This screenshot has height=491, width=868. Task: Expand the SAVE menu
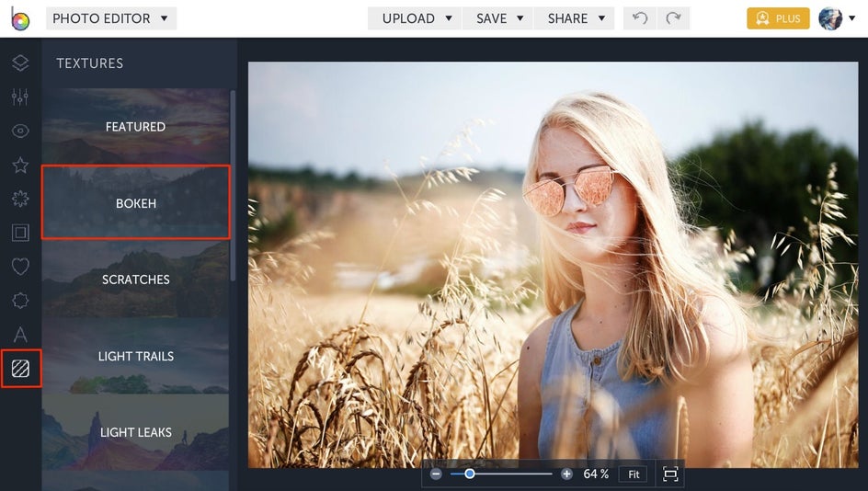click(x=497, y=18)
